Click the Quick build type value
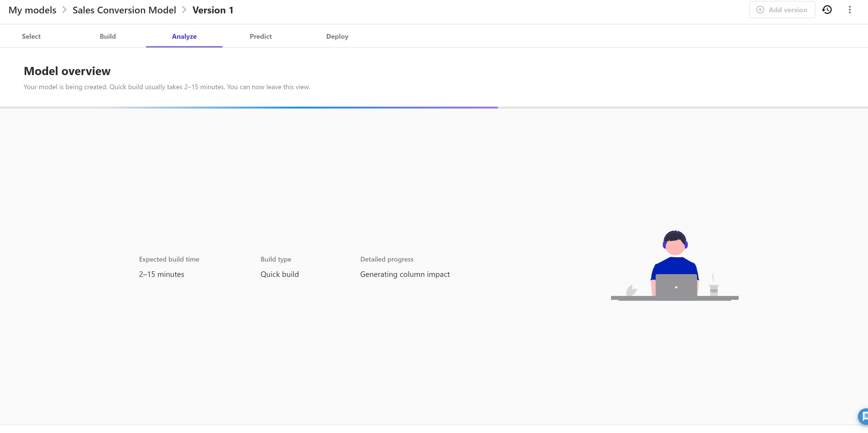Screen dimensions: 868x433 280,274
